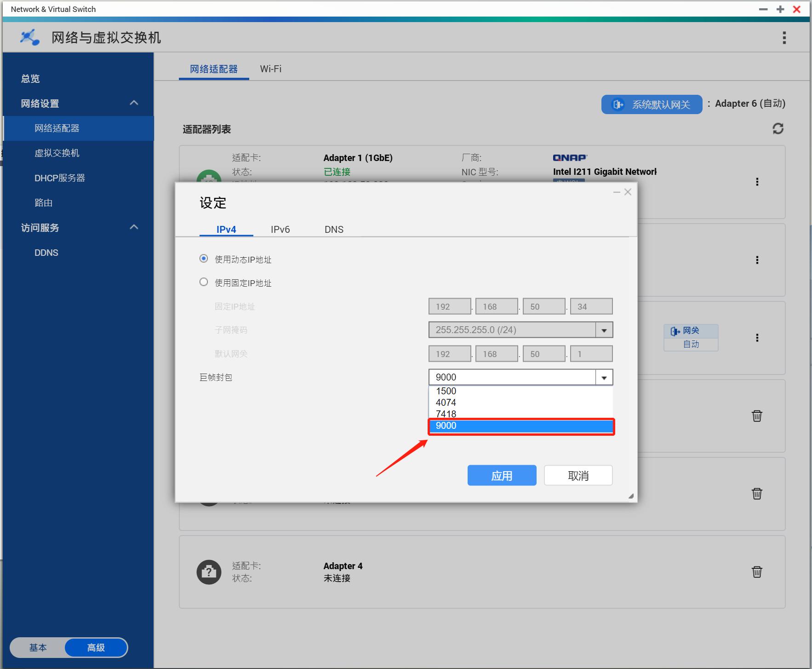Open Adapter 1 three-dot options menu

[x=757, y=182]
